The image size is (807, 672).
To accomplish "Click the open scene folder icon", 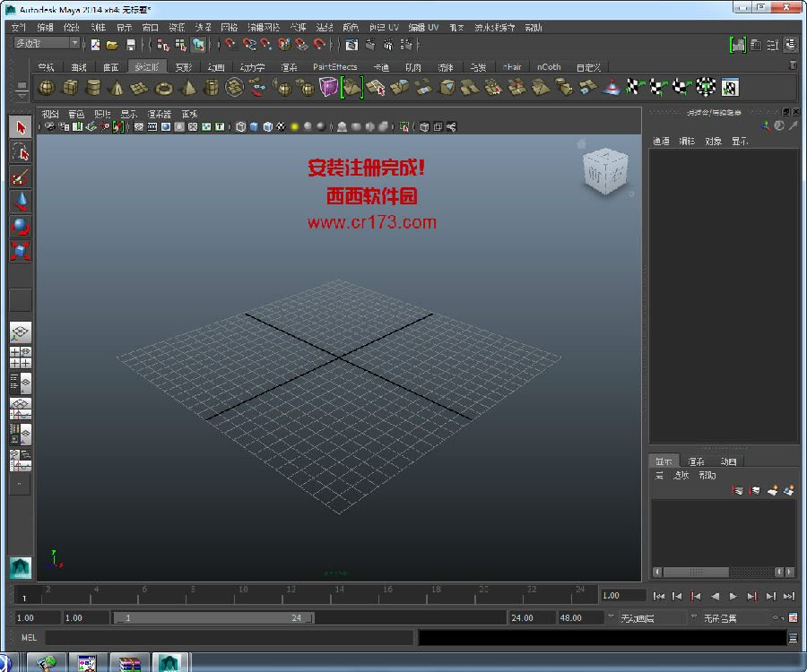I will coord(112,44).
